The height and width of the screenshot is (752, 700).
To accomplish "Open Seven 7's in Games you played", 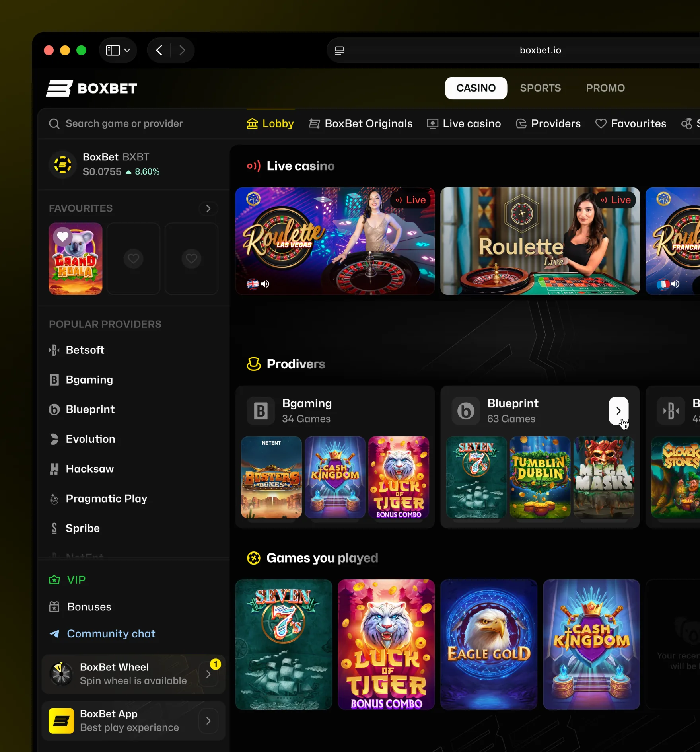I will pos(284,645).
